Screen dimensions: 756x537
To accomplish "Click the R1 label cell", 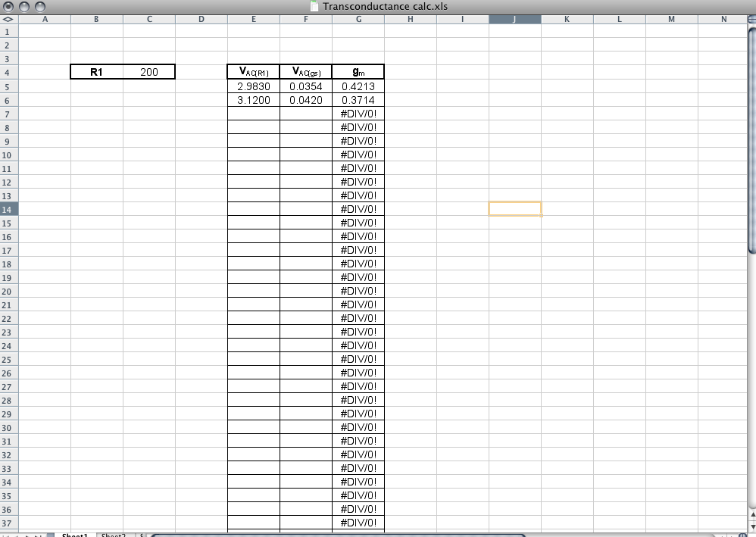I will [x=97, y=72].
